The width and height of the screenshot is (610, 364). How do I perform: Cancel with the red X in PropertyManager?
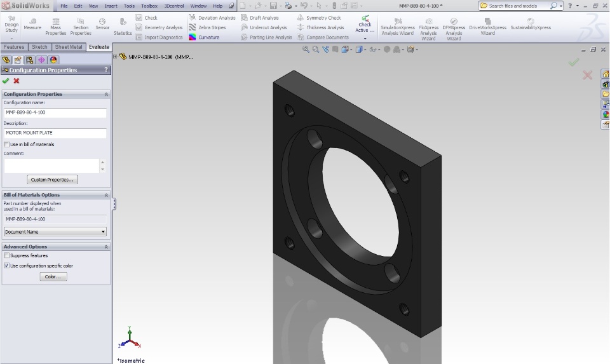pyautogui.click(x=17, y=81)
